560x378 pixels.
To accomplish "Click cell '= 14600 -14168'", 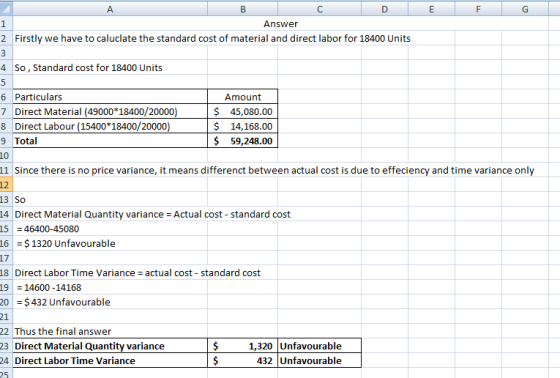I will pyautogui.click(x=110, y=287).
